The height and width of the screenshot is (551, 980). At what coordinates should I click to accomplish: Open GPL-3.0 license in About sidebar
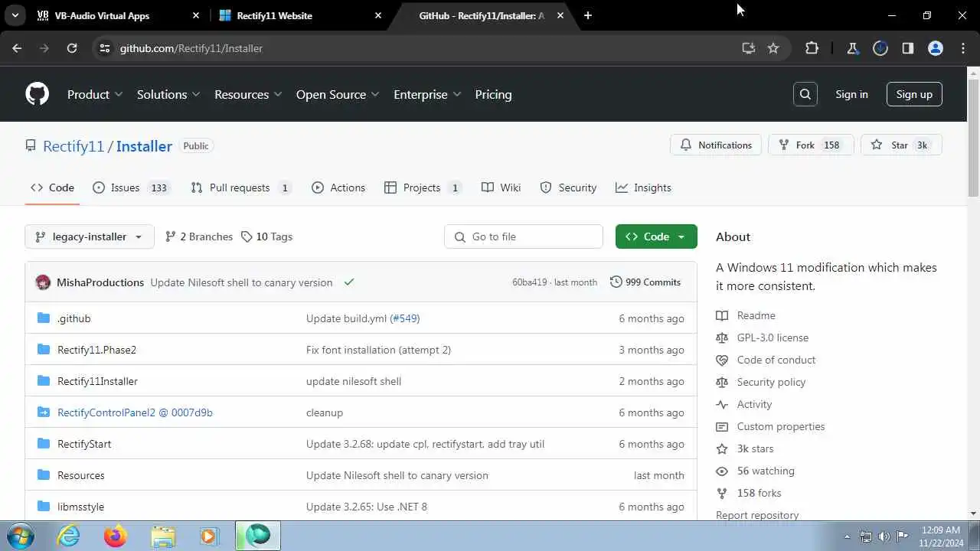[773, 337]
